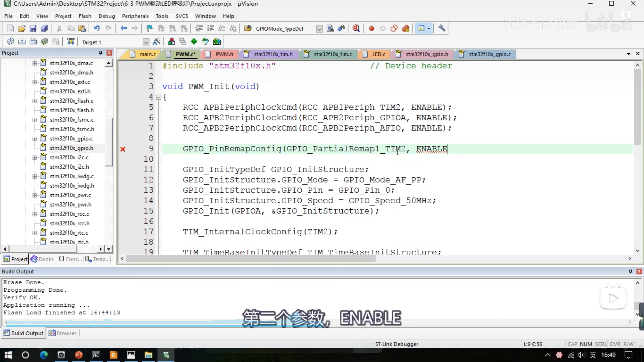Click the Save file icon

pyautogui.click(x=33, y=28)
